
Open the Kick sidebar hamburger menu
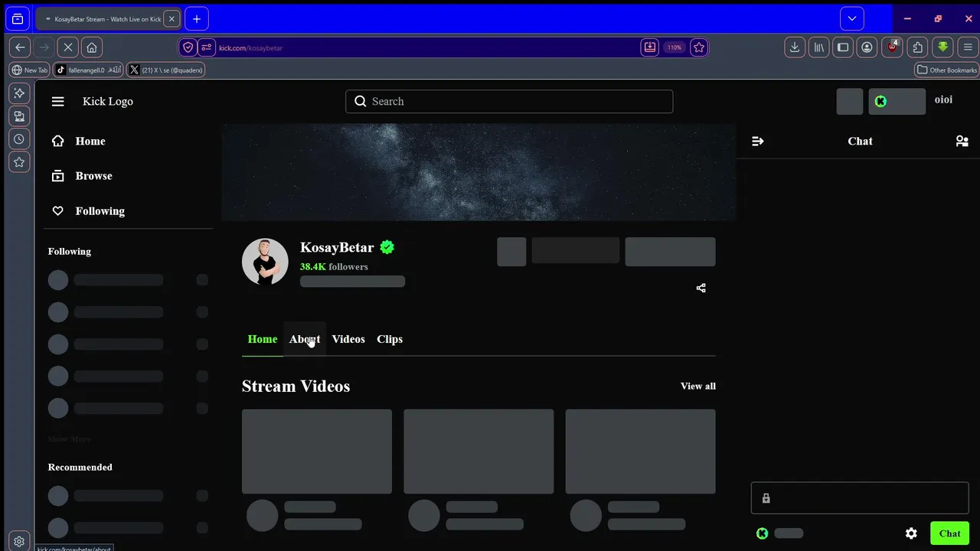(x=57, y=101)
